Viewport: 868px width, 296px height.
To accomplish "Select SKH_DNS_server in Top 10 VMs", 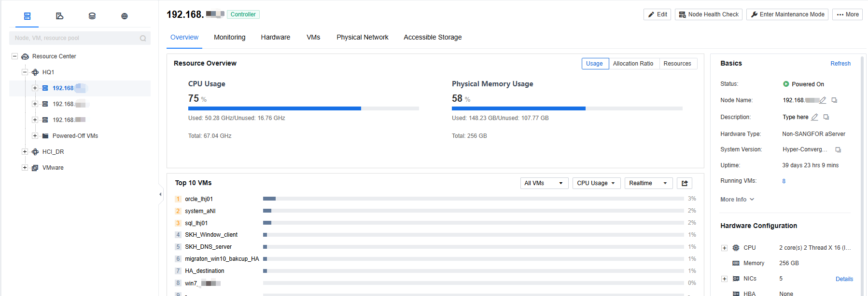I will (208, 247).
